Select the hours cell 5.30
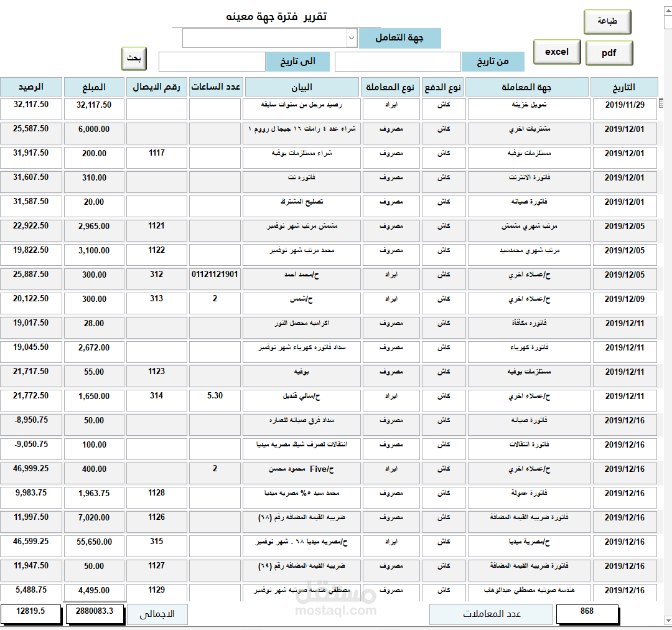 tap(215, 400)
